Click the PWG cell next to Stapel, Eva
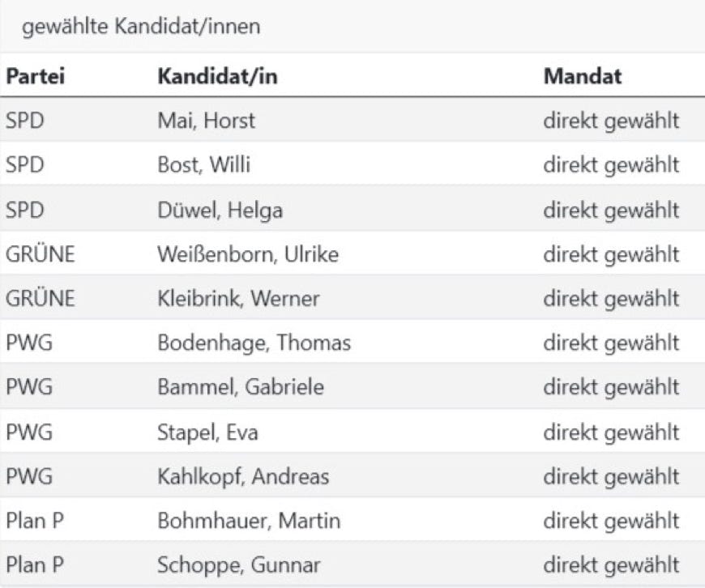705x588 pixels. coord(28,432)
